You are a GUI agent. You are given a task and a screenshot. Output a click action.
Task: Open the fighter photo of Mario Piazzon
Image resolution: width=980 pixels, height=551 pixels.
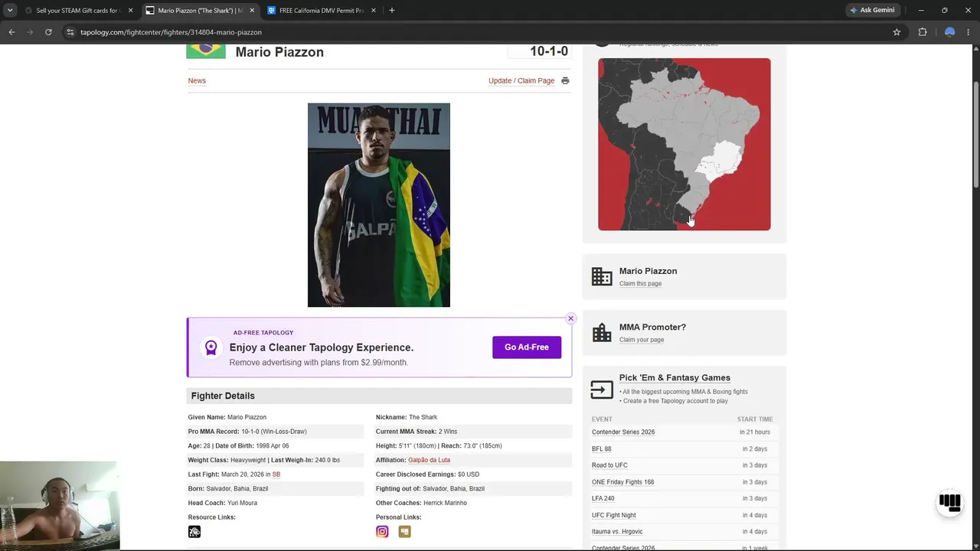pyautogui.click(x=379, y=205)
